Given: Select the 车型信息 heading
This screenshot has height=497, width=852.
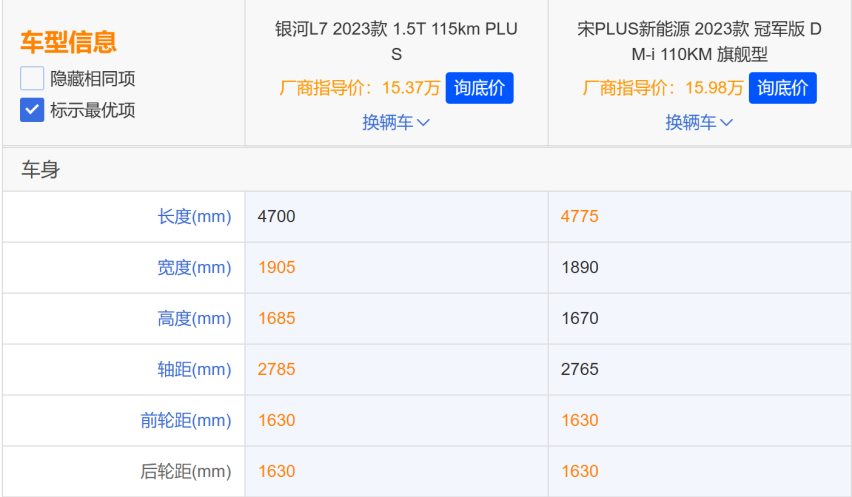Looking at the screenshot, I should [x=68, y=42].
